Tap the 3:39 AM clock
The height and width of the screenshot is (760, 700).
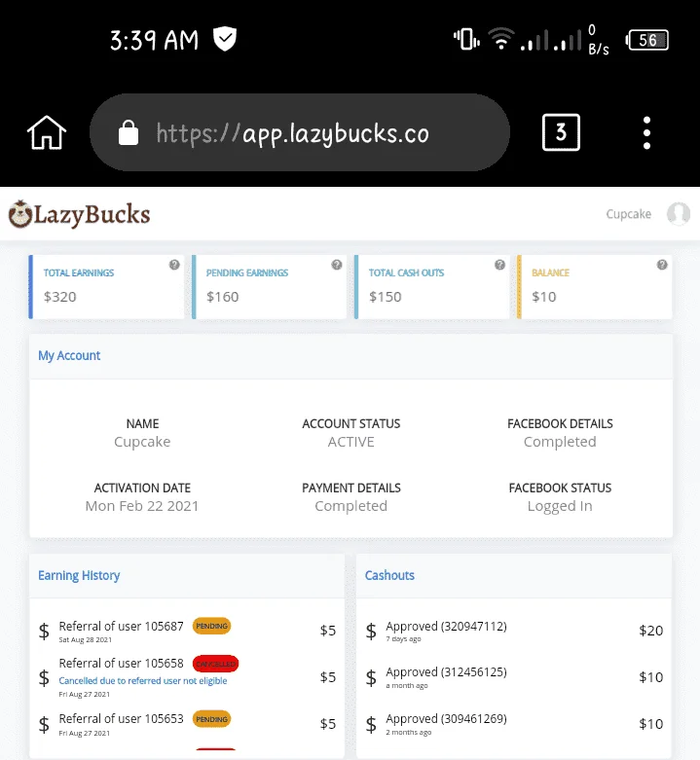click(154, 40)
